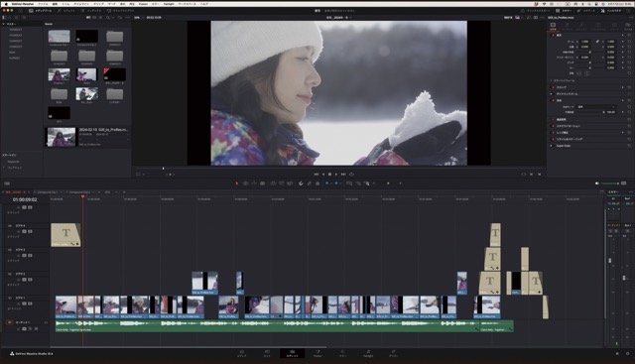The height and width of the screenshot is (364, 635).
Task: Adjust the Rotation Angle slider in Inspector
Action: (589, 52)
